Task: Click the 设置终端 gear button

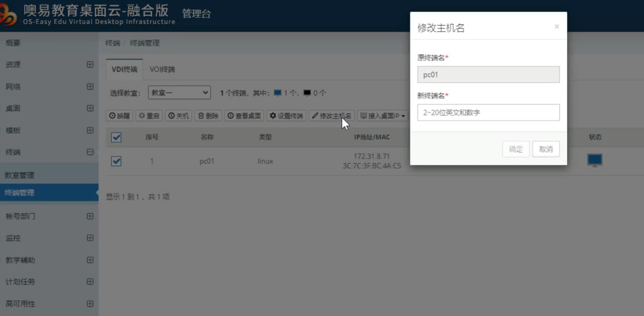Action: point(286,116)
